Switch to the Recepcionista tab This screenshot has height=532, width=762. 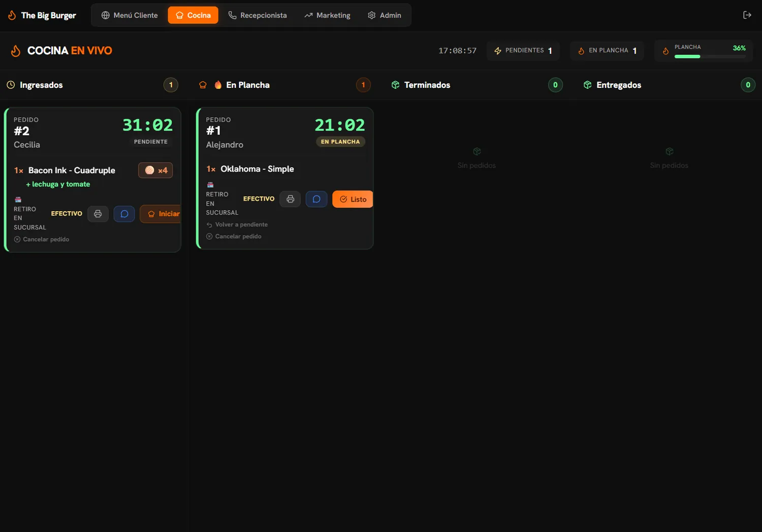(258, 15)
